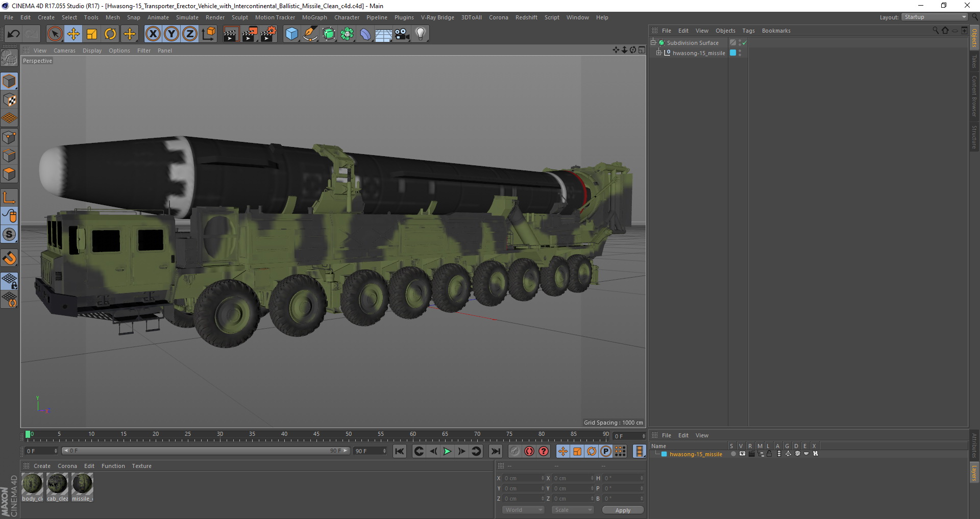Screen dimensions: 980x519
Task: Open Edit Render Settings
Action: (268, 34)
